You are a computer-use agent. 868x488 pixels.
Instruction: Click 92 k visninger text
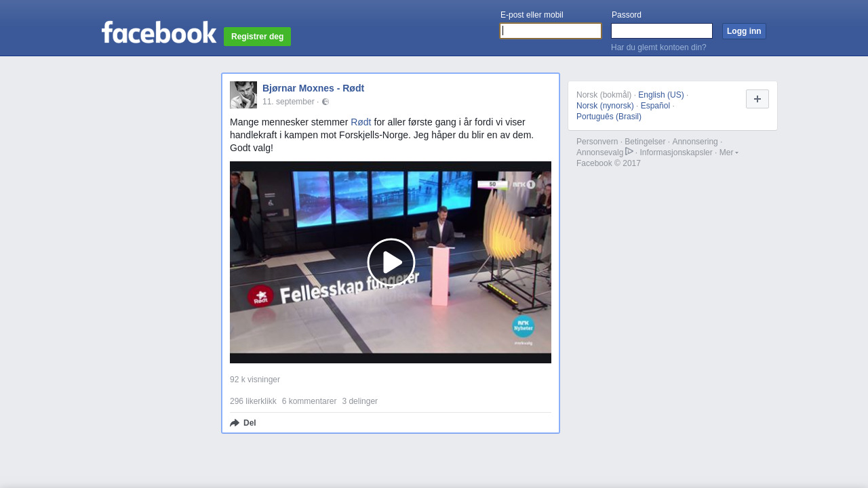(x=255, y=380)
